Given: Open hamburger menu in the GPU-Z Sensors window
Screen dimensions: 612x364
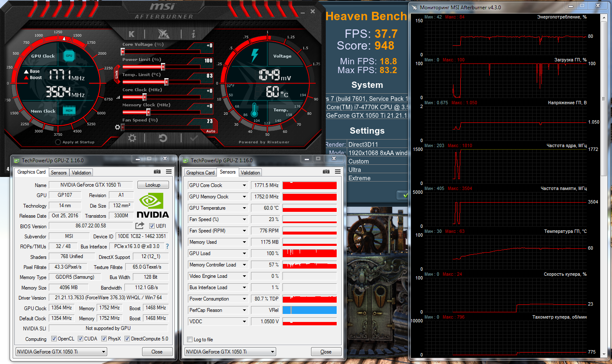Looking at the screenshot, I should coord(338,171).
